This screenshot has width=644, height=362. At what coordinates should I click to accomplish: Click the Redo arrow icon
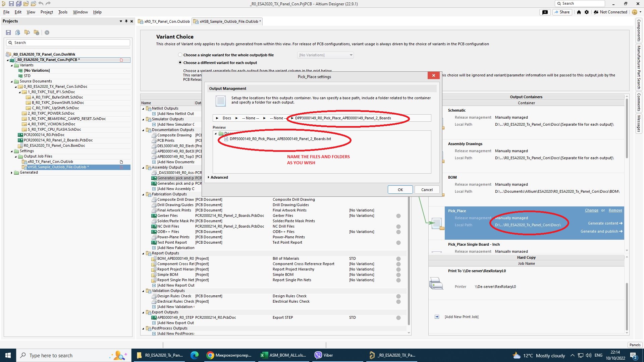tap(48, 4)
